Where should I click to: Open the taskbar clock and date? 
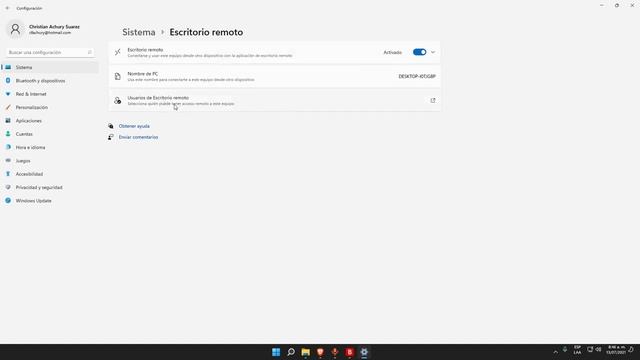pos(616,350)
